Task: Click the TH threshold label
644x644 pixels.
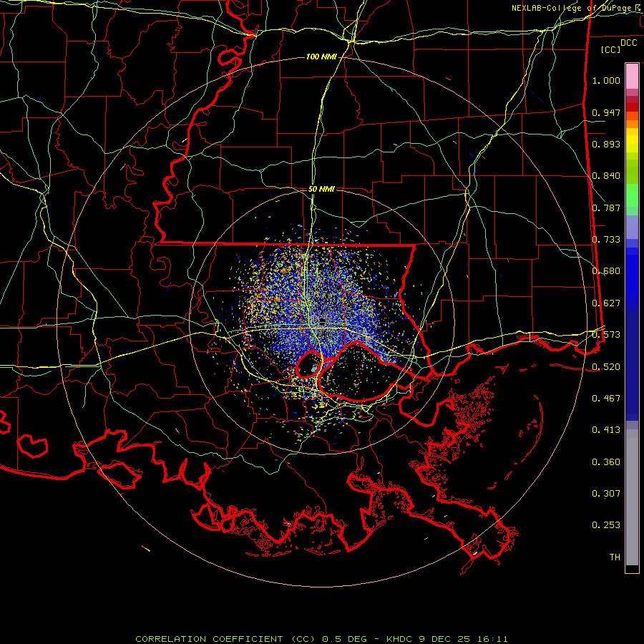Action: [615, 557]
